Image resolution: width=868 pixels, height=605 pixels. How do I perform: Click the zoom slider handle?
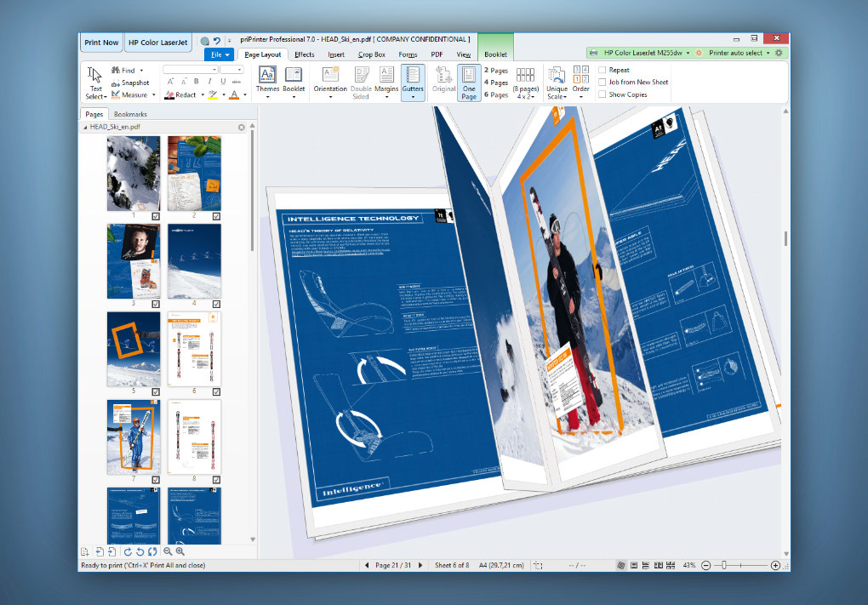coord(724,565)
